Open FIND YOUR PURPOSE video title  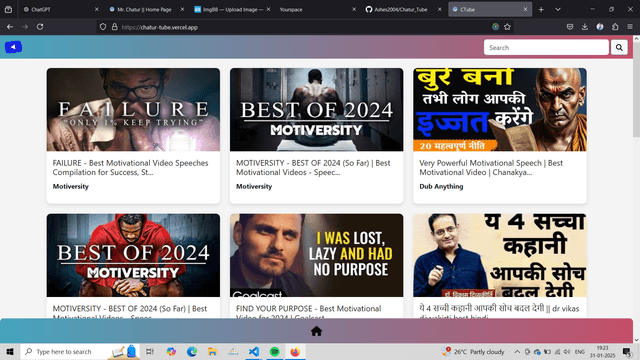[308, 311]
